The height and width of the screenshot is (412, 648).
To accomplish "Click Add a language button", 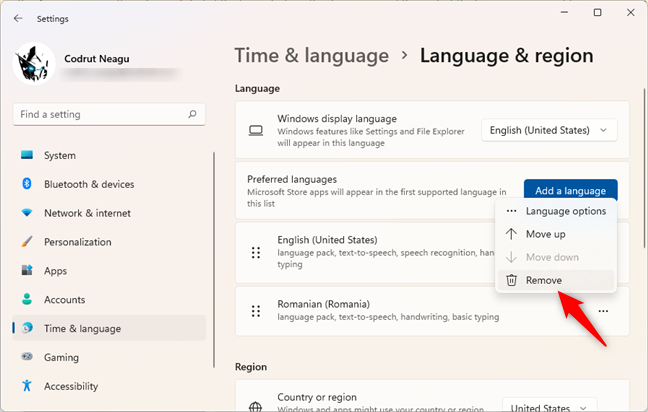I will [570, 191].
